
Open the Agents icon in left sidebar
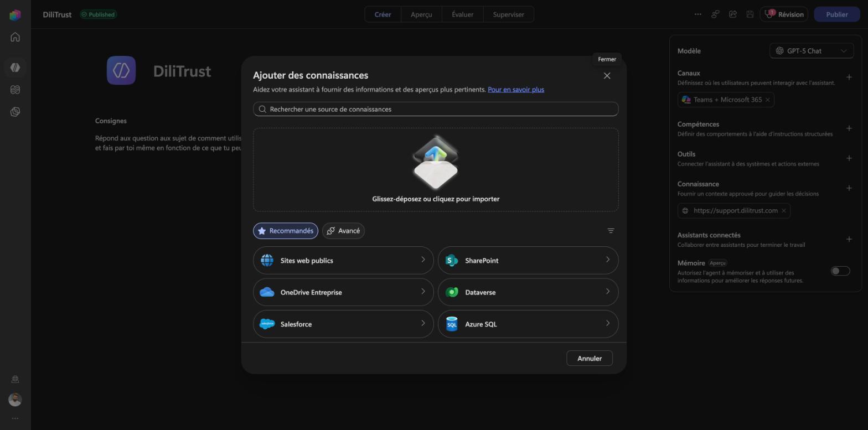click(x=15, y=68)
